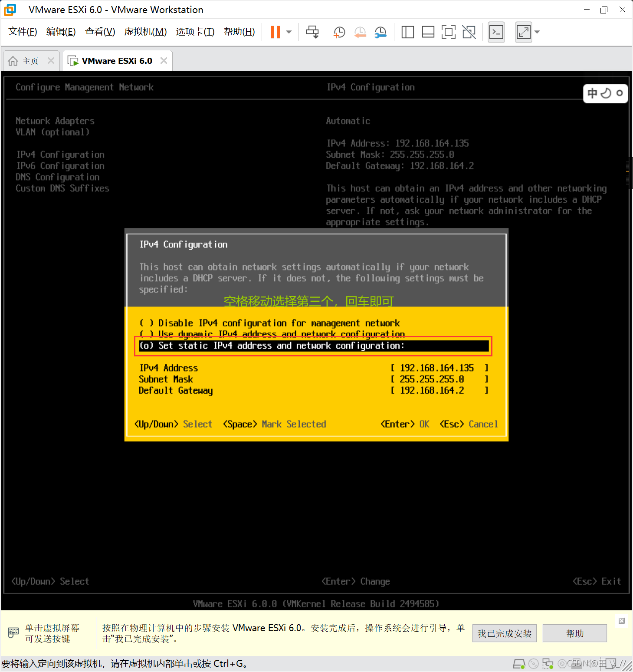Open the 帮助(H) menu
Image resolution: width=633 pixels, height=672 pixels.
click(239, 32)
